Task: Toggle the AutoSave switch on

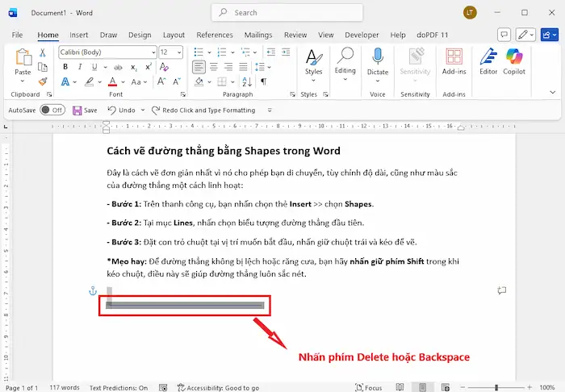Action: [x=52, y=110]
